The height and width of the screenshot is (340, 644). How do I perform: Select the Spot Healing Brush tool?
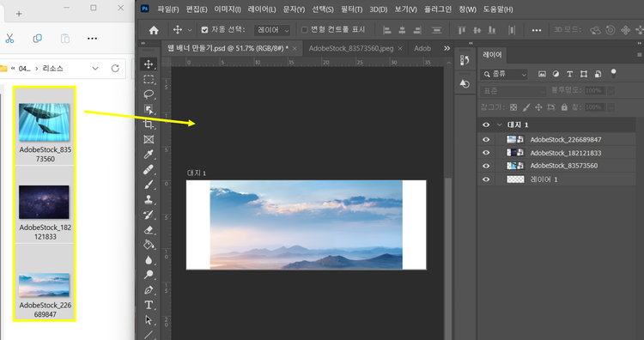[x=149, y=170]
